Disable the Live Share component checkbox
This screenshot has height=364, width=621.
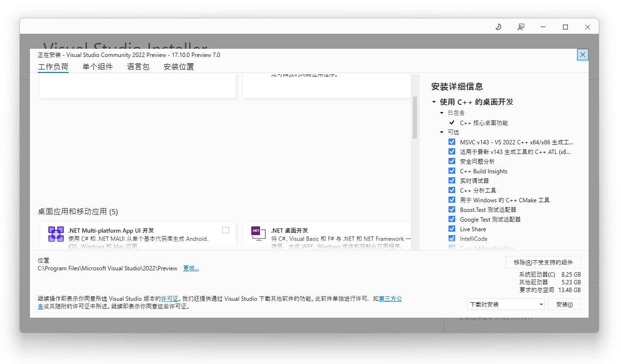tap(452, 229)
